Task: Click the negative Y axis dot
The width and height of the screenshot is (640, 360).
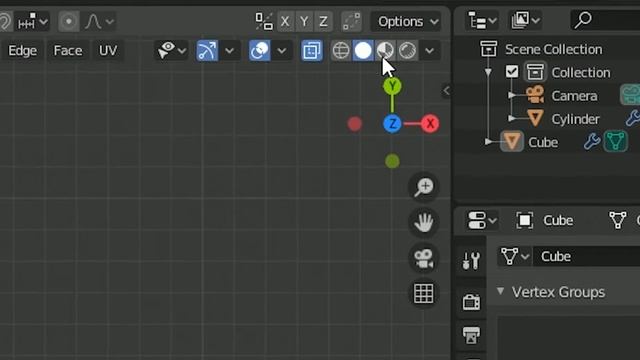Action: 392,161
